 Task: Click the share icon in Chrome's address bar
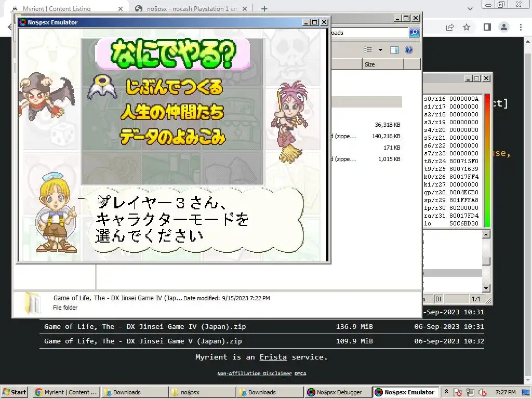(450, 27)
